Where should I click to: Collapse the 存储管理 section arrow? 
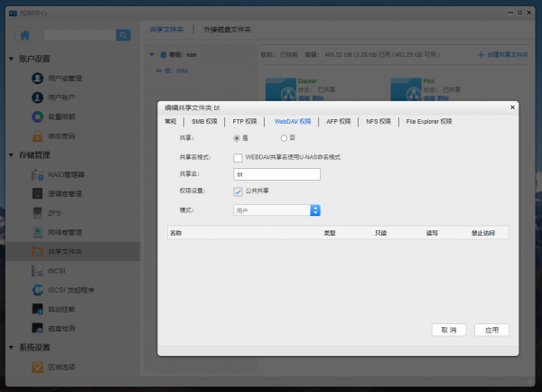[12, 155]
